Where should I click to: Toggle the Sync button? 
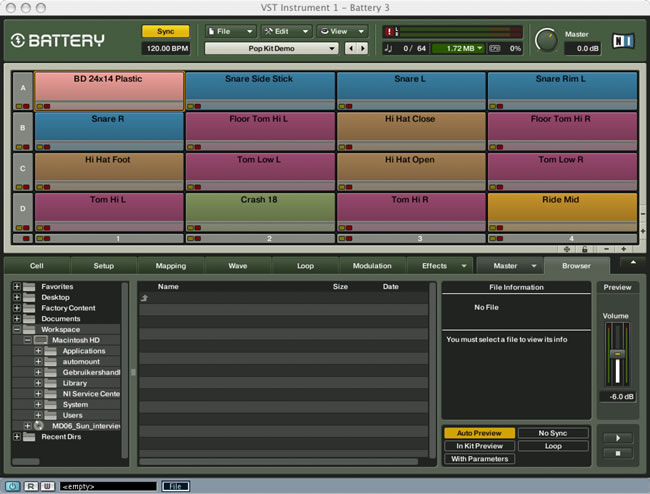point(165,31)
